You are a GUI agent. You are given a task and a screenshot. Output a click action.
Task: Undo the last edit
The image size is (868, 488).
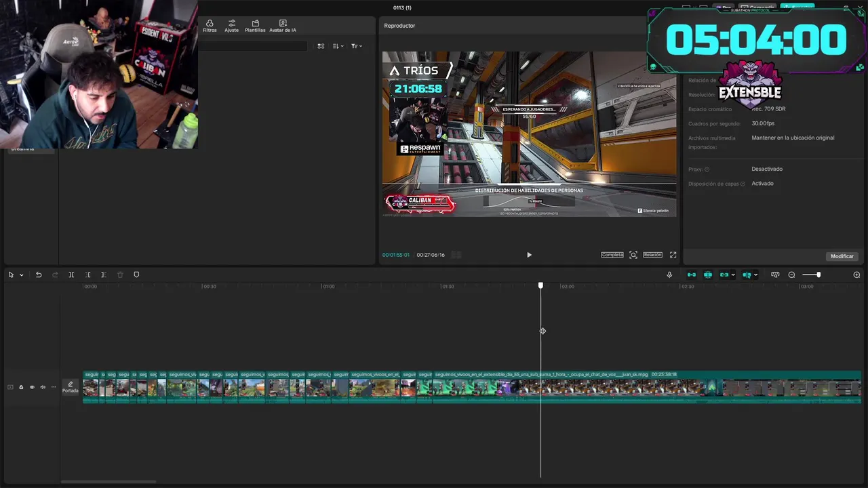pyautogui.click(x=39, y=274)
